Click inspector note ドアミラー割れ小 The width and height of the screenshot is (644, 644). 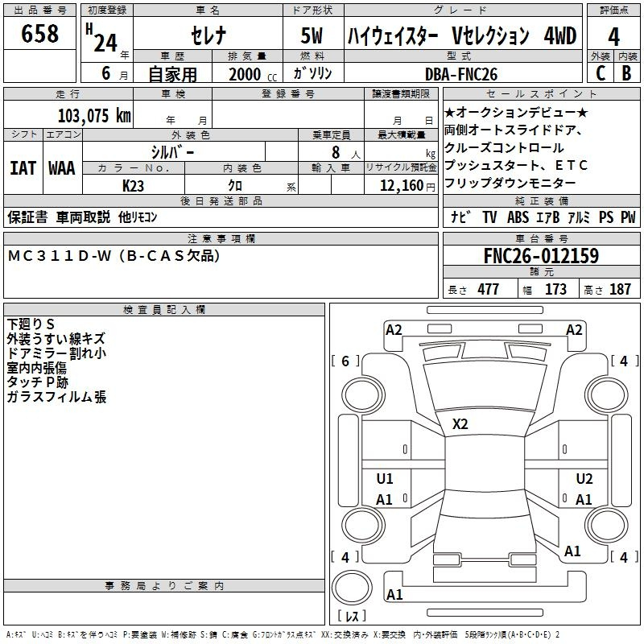[56, 353]
